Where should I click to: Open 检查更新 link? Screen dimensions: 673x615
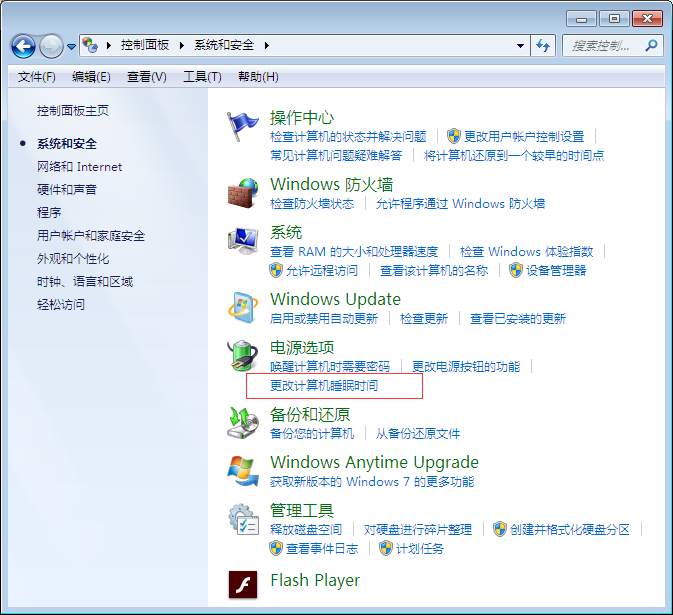coord(424,318)
